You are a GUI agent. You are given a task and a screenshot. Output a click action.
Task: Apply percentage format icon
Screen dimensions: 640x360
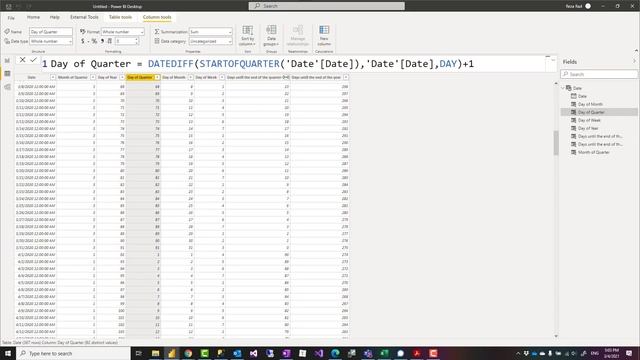click(94, 41)
